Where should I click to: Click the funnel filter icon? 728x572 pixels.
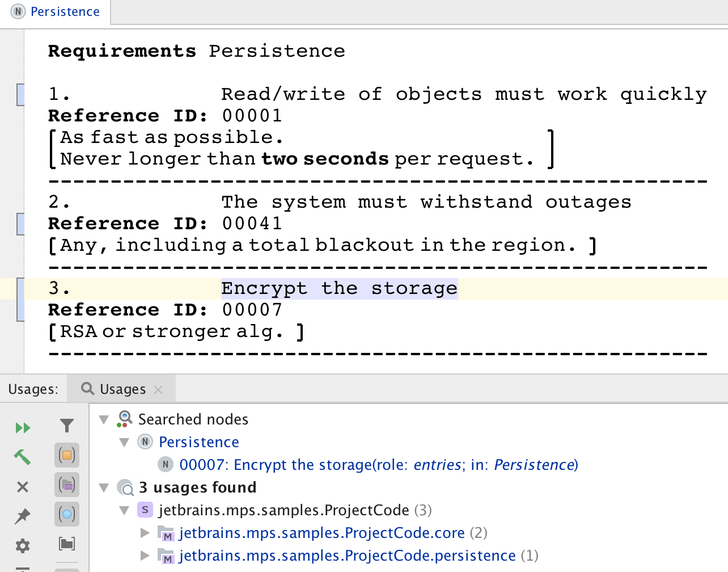[67, 426]
